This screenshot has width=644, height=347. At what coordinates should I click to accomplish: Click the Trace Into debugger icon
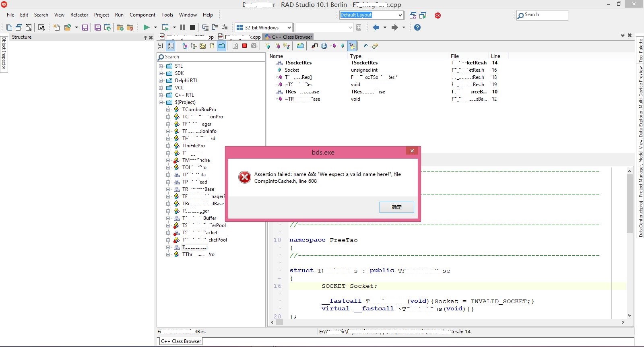coord(205,27)
